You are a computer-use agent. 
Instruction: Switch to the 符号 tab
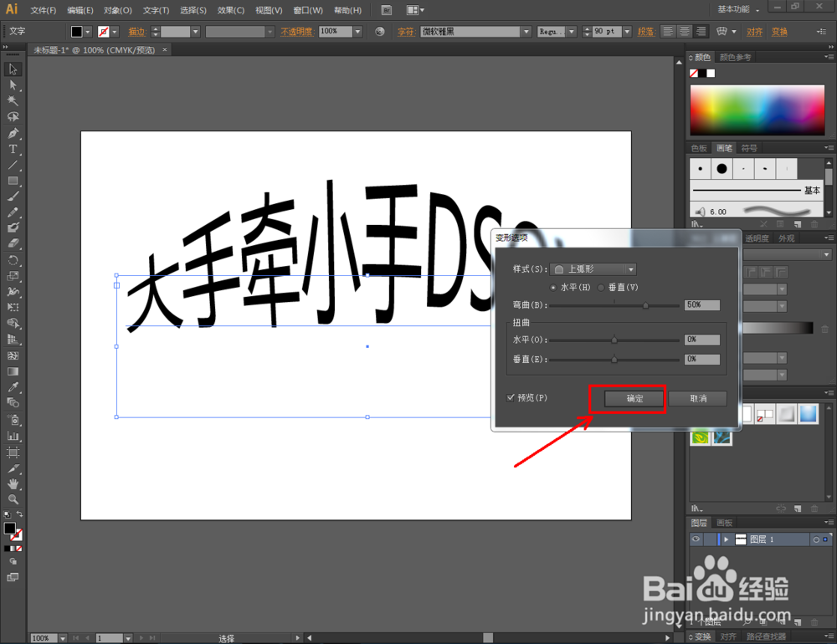click(749, 148)
